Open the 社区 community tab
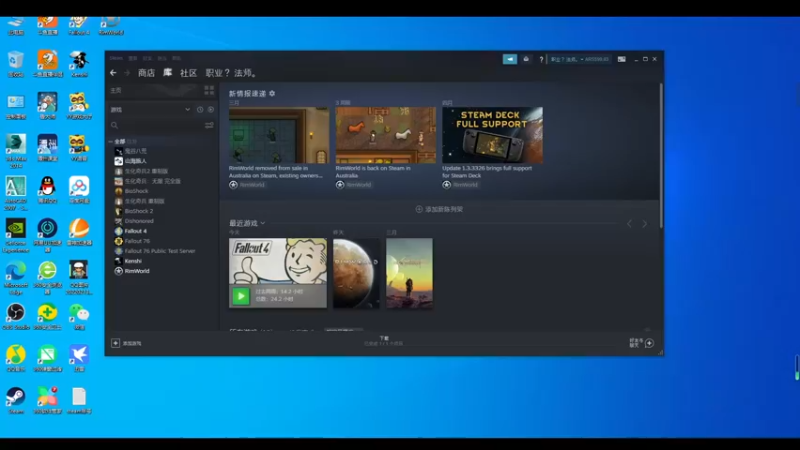 pos(188,73)
